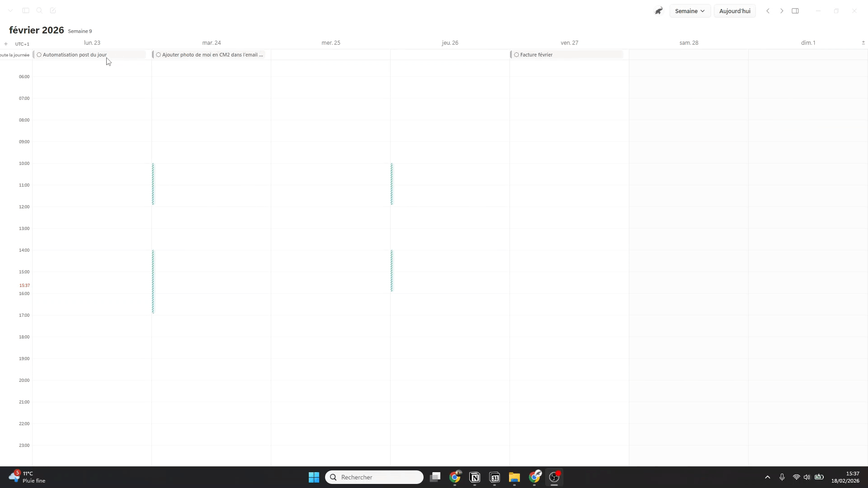This screenshot has height=488, width=868.
Task: Launch Notion Calendar from the taskbar
Action: click(495, 478)
